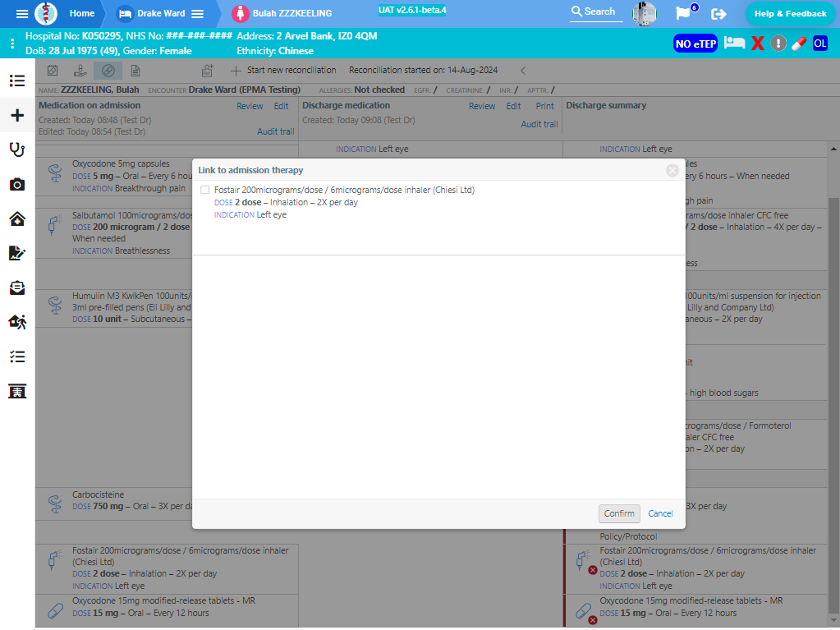Open Discharge medication audit trail

(539, 124)
